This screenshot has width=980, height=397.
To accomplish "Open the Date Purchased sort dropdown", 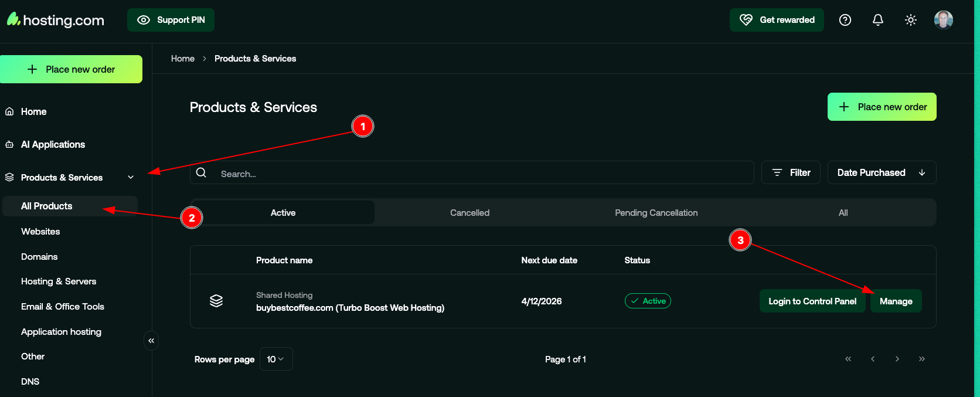I will point(881,172).
